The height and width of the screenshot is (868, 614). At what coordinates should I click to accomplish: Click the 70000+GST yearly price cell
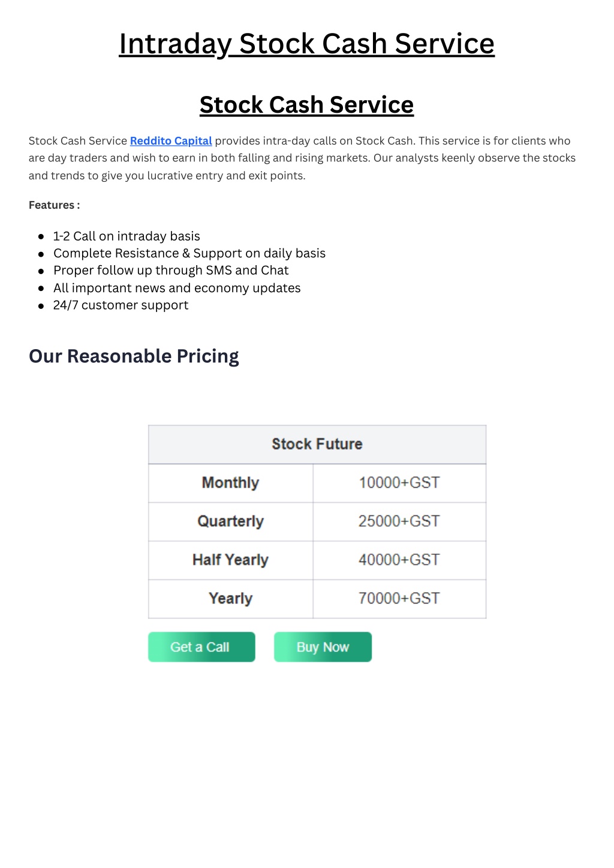[399, 599]
